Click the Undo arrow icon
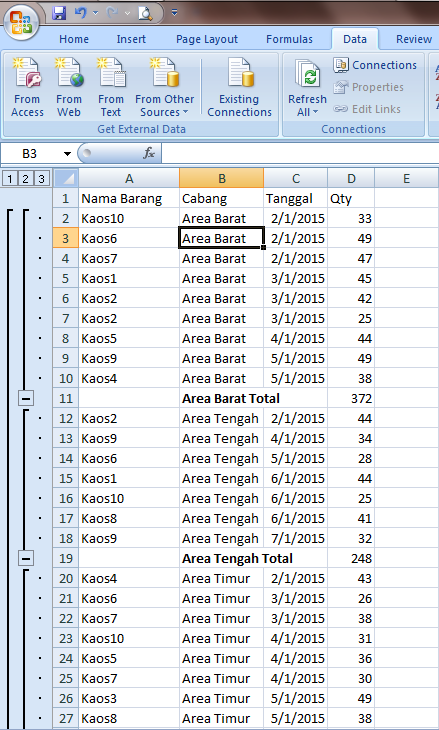The width and height of the screenshot is (439, 730). coord(80,13)
